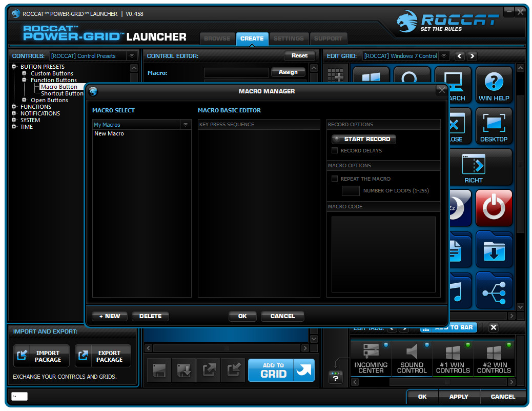The height and width of the screenshot is (411, 532).
Task: Click the Import Package arrow icon
Action: [x=22, y=356]
